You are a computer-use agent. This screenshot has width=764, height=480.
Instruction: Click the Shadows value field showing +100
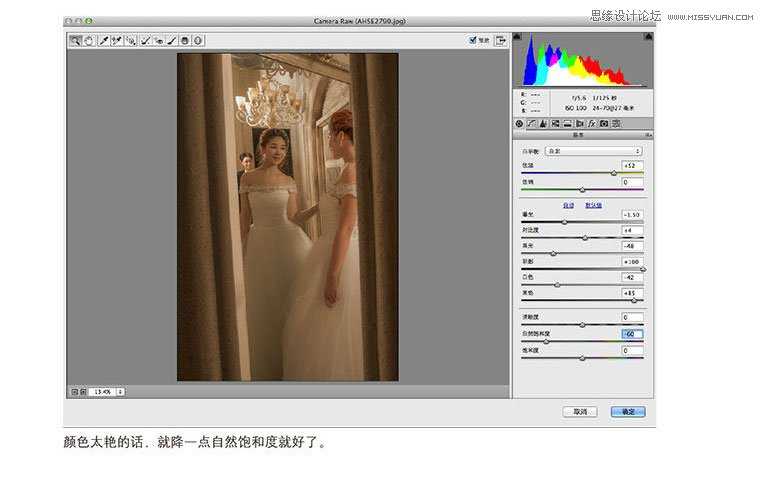[x=632, y=262]
